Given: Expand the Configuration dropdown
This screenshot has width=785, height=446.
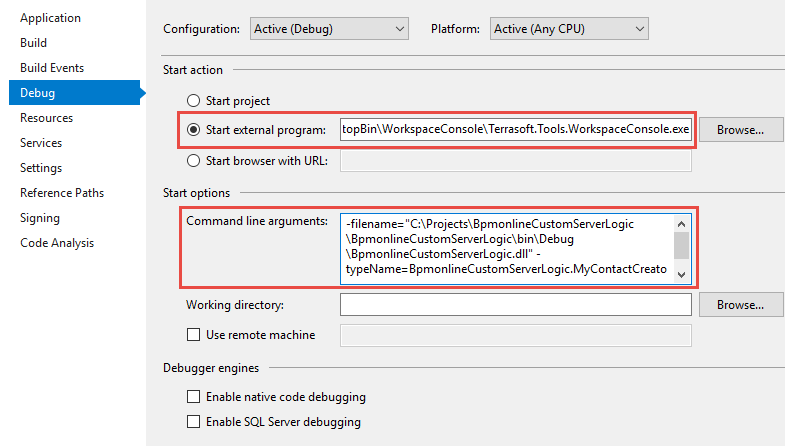Looking at the screenshot, I should coord(328,29).
